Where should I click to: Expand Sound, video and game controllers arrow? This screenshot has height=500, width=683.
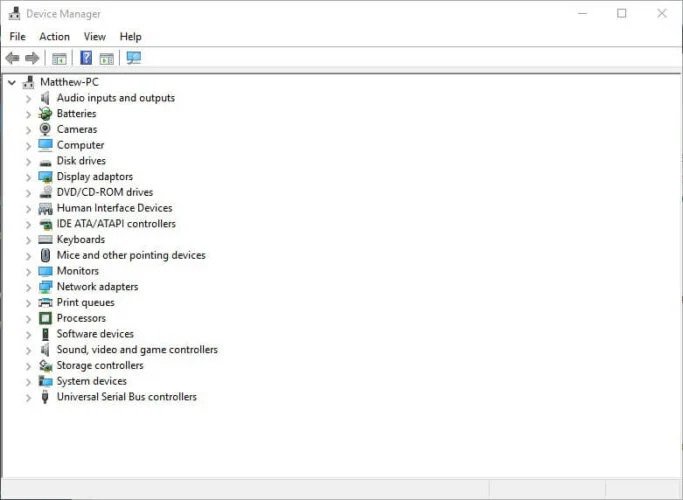29,350
